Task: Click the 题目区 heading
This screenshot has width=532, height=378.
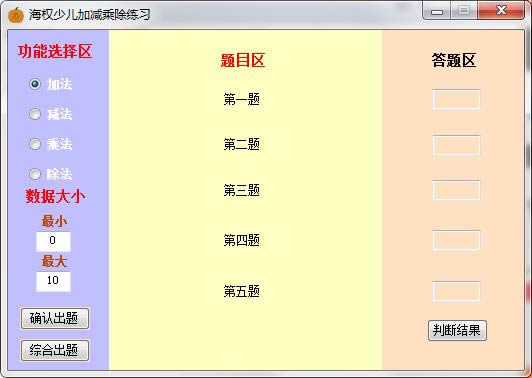Action: [243, 61]
